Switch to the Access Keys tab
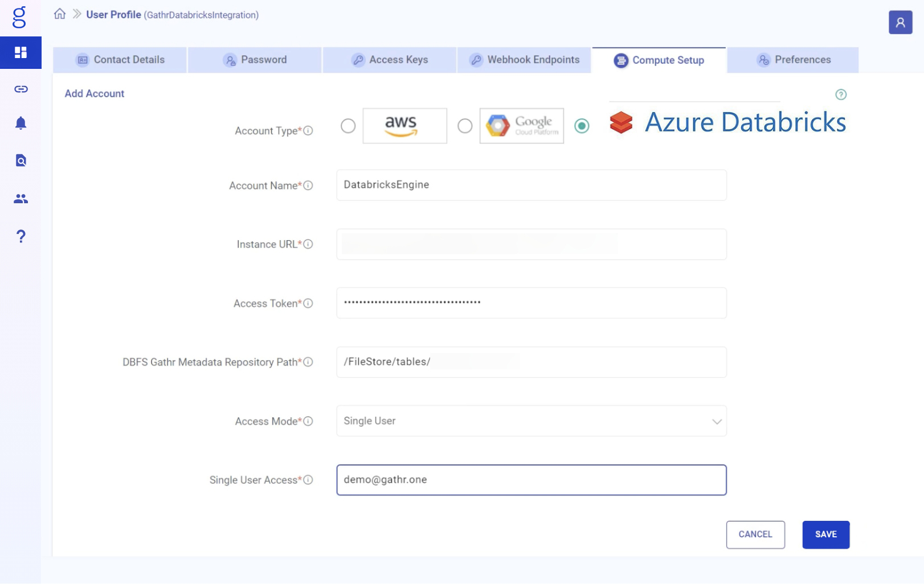 point(390,60)
